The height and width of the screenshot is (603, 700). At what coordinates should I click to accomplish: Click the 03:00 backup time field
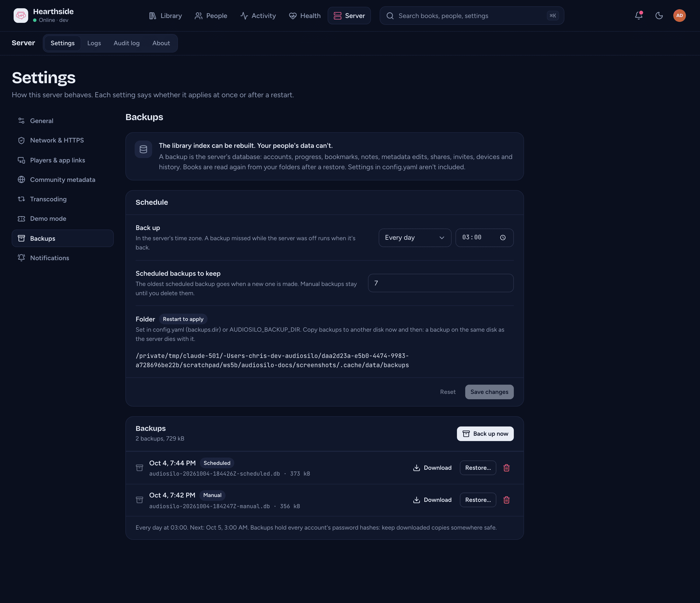click(x=484, y=238)
